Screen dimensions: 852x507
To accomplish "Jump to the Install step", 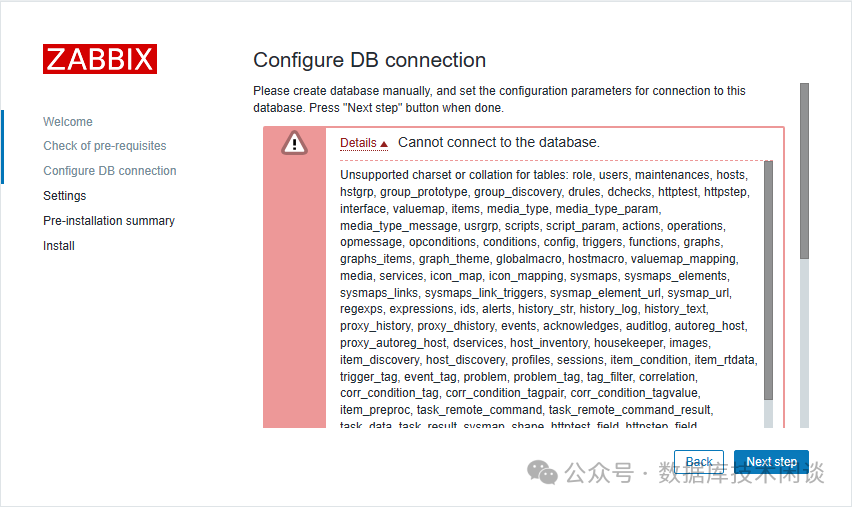I will (x=59, y=246).
